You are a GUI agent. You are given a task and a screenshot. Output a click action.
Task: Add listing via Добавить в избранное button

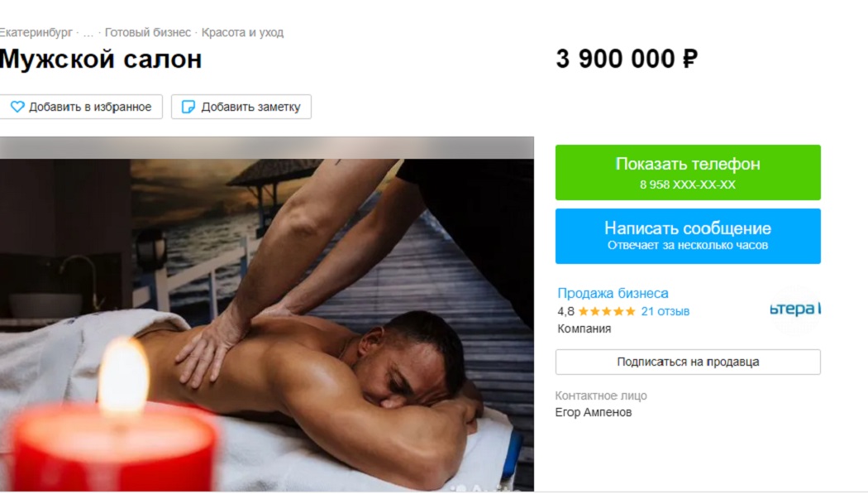tap(81, 107)
